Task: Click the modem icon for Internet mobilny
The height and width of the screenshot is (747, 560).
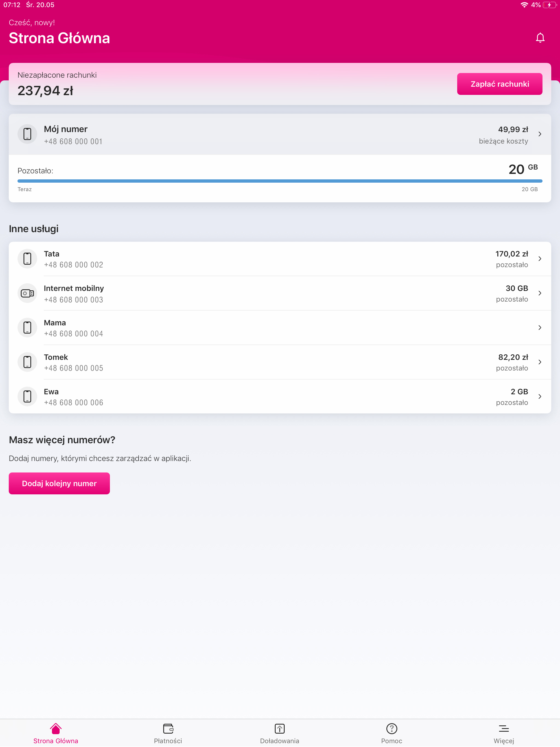Action: coord(27,293)
